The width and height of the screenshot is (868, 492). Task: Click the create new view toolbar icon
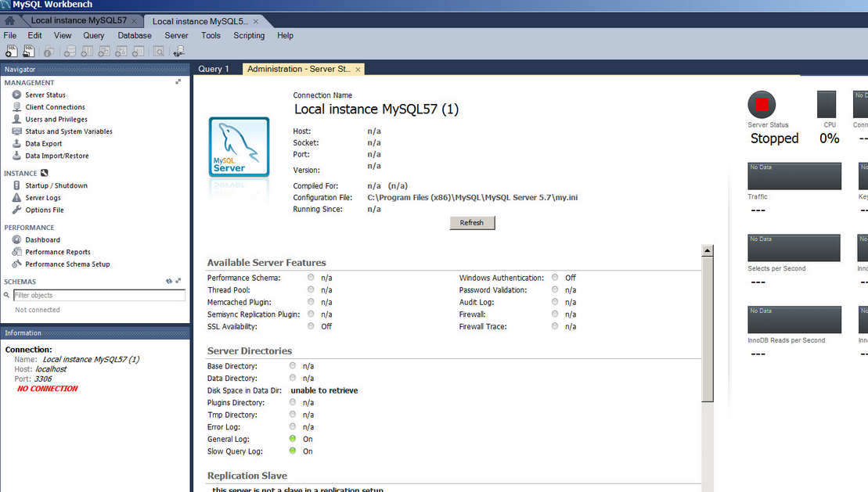(104, 52)
